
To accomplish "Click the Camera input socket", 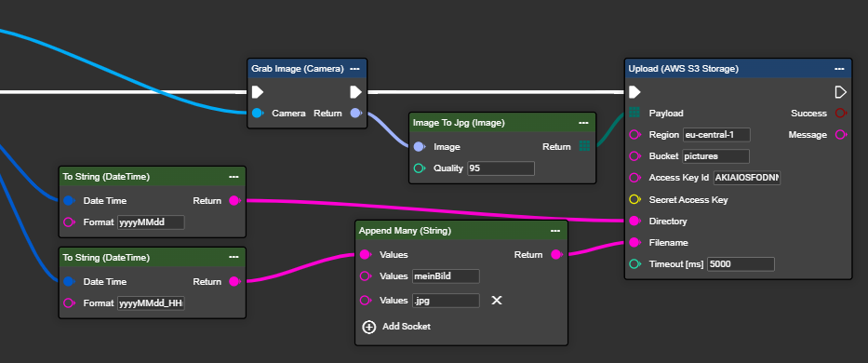I will click(257, 113).
